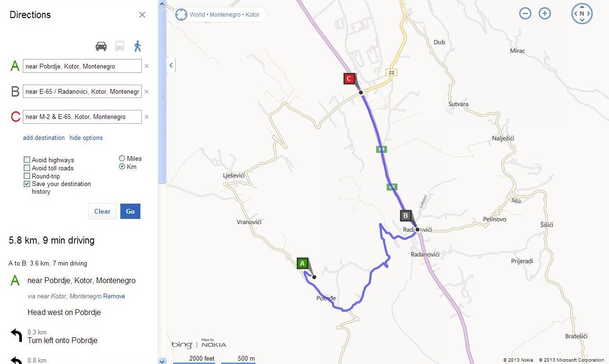Open World breadcrumb item

(x=197, y=15)
